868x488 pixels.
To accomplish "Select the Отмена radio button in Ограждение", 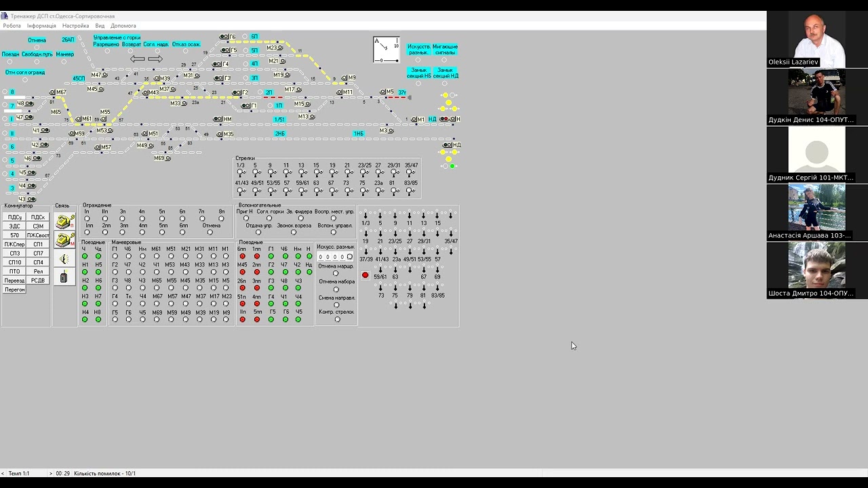I will 210,232.
